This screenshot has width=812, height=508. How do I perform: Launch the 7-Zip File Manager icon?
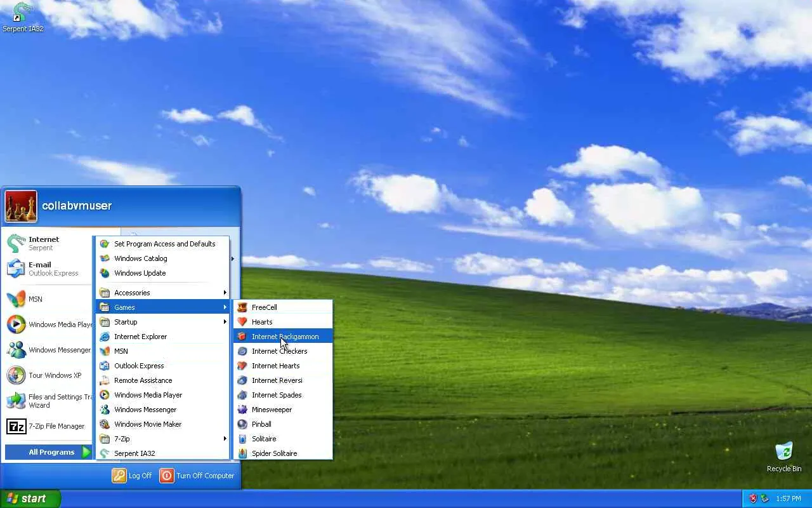coord(16,426)
